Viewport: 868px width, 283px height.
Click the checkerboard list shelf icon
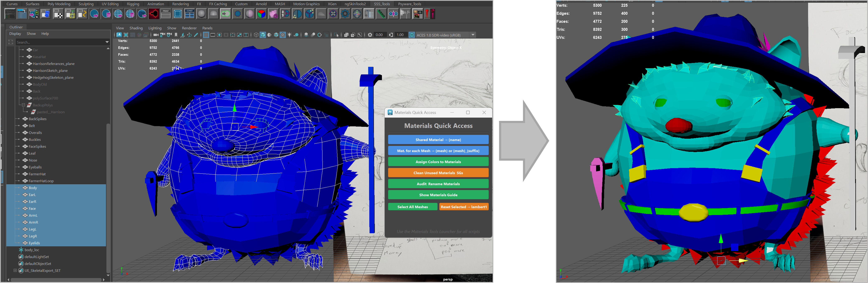pyautogui.click(x=58, y=14)
